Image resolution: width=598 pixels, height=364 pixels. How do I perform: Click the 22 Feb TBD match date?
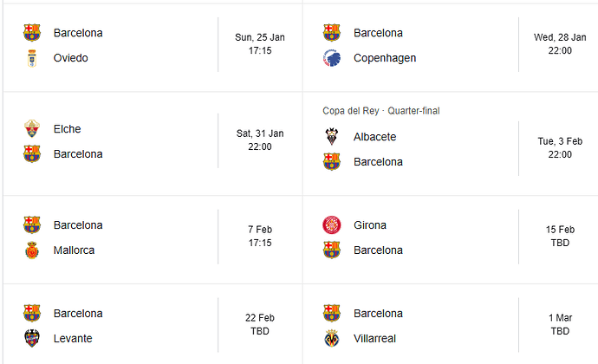point(260,325)
